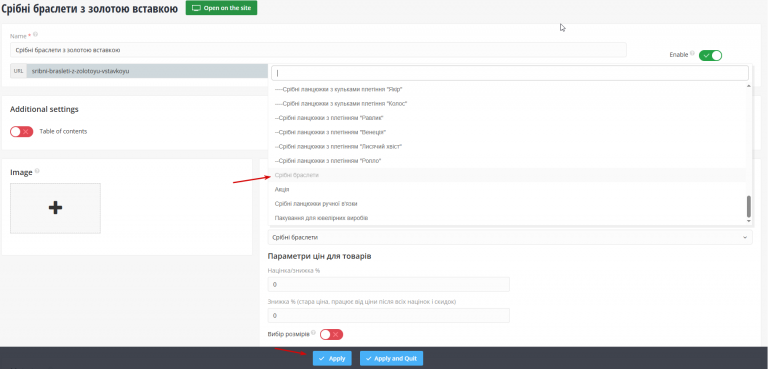Select Срібні ланцюжки з плетінням "Венеція"

[x=331, y=132]
